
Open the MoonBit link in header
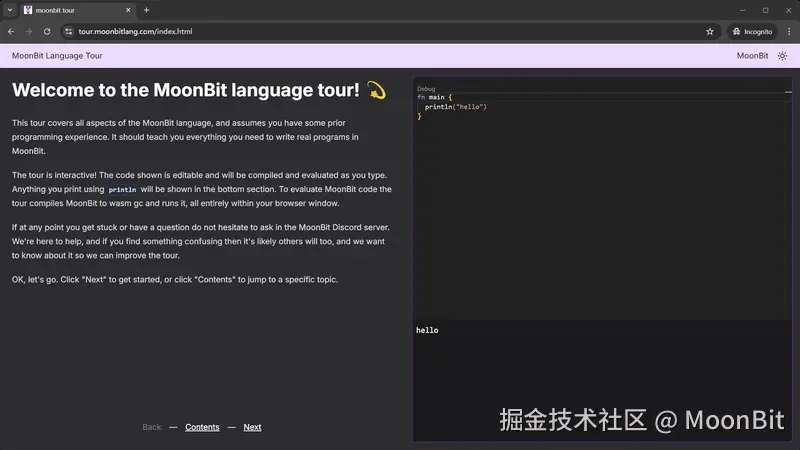752,56
